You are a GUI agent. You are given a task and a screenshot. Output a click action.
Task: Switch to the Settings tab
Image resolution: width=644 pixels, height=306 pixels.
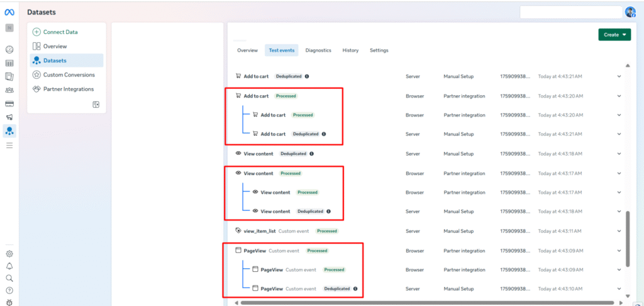(379, 50)
